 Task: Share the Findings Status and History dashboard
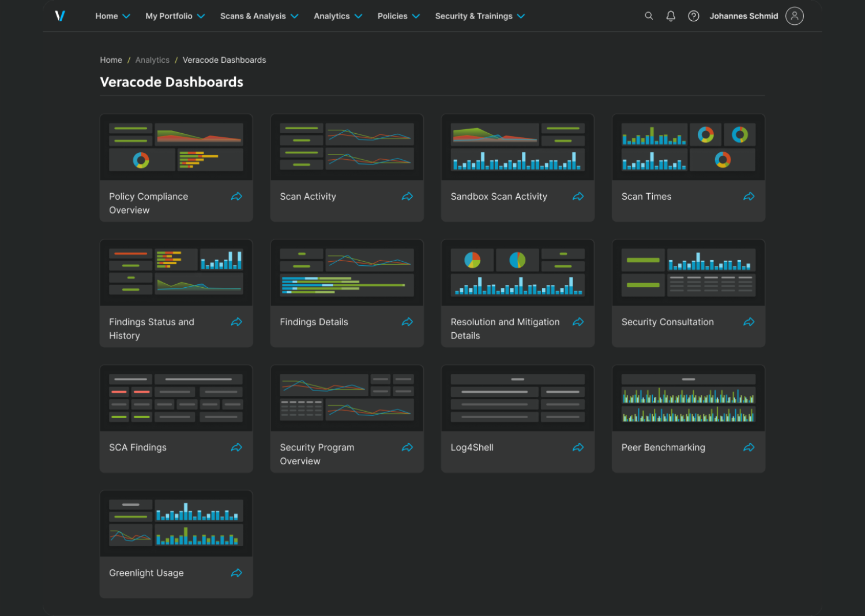tap(236, 322)
